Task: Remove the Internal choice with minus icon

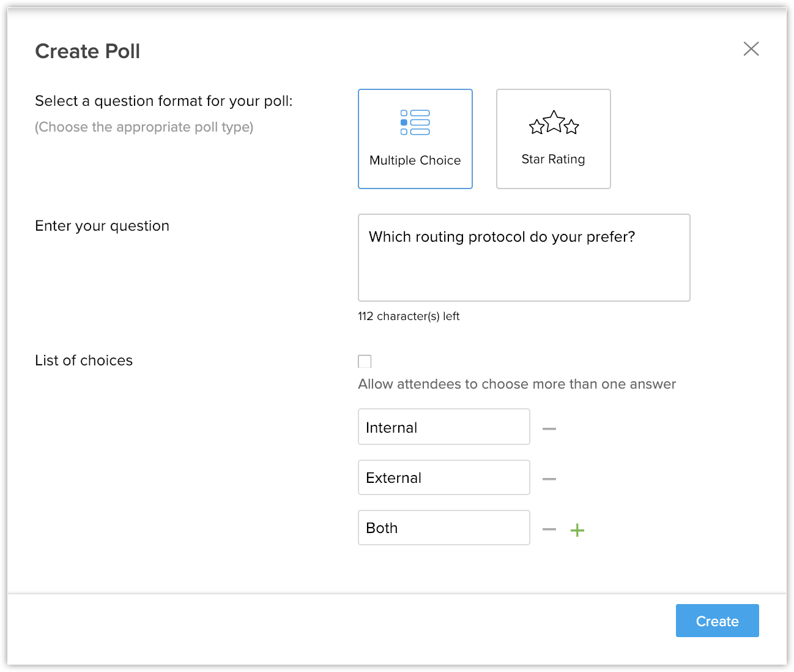Action: [549, 429]
